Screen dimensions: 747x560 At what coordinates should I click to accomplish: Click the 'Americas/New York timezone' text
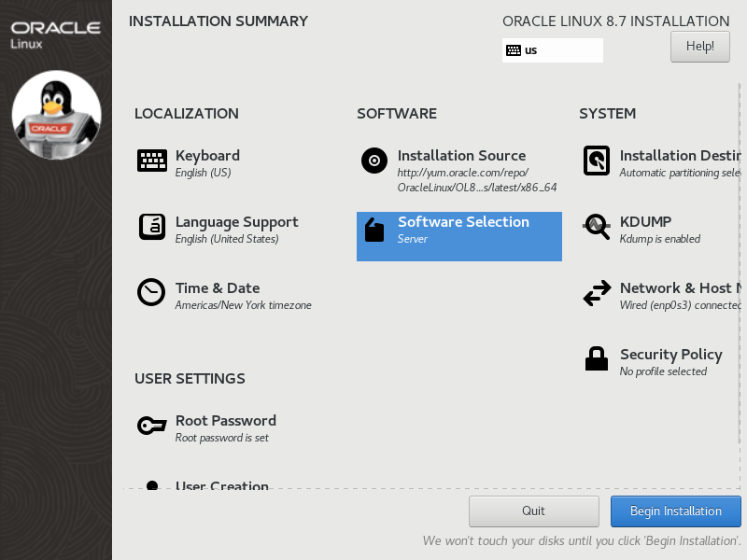[244, 305]
